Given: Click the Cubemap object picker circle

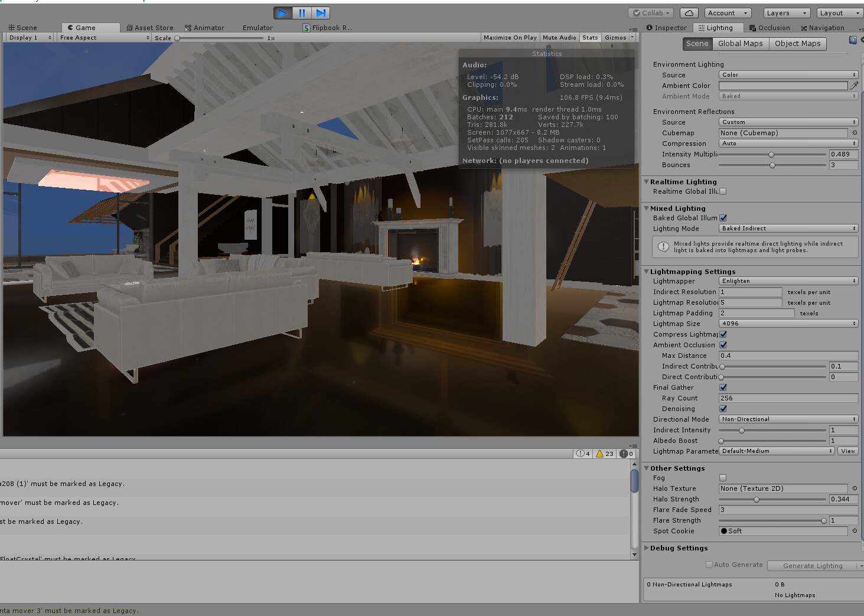Looking at the screenshot, I should point(855,133).
